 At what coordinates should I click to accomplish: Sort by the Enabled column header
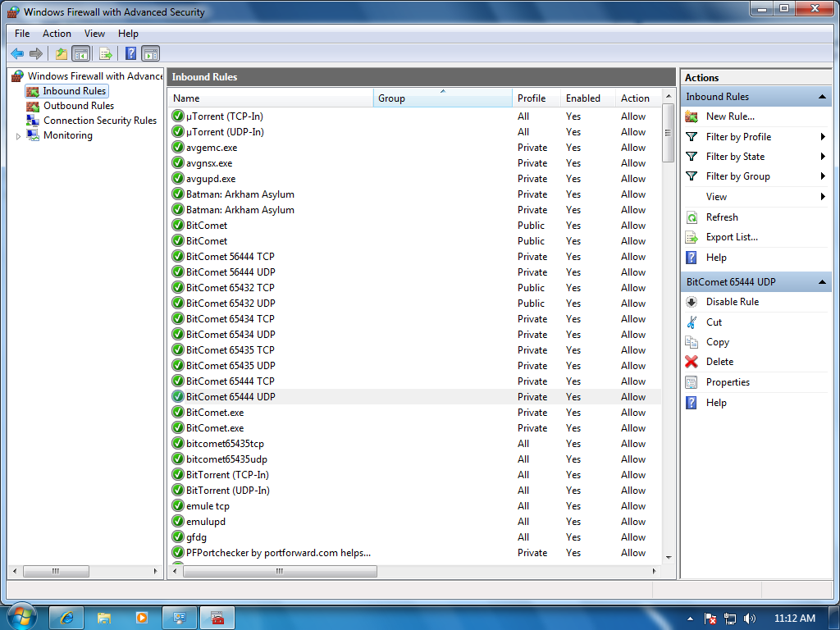click(x=587, y=98)
